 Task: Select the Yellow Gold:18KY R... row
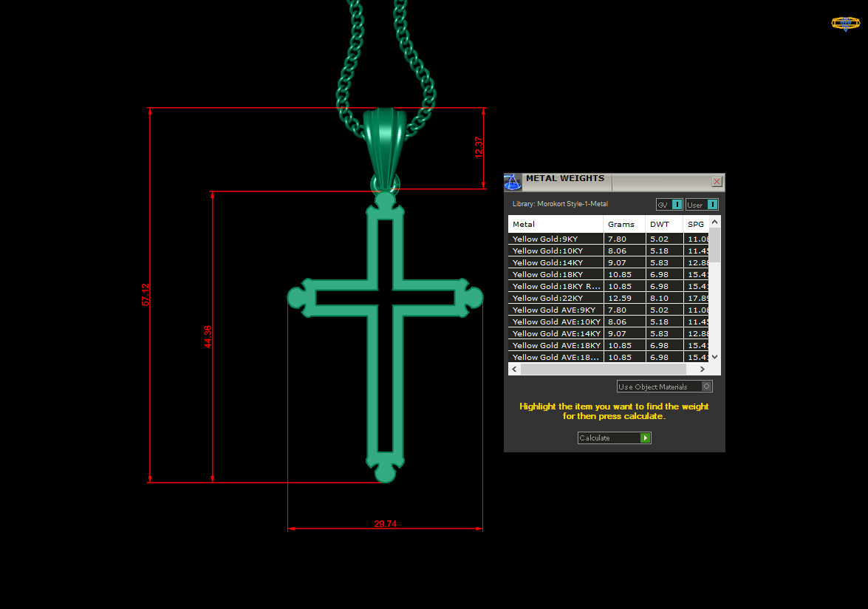click(609, 286)
